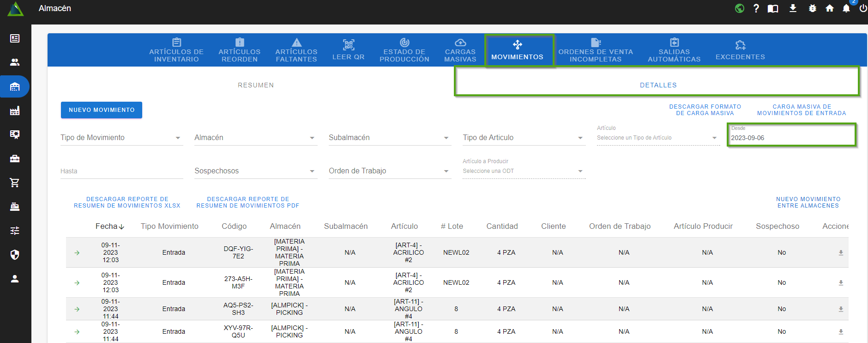Open the notifications bell icon
This screenshot has width=868, height=343.
[x=846, y=8]
